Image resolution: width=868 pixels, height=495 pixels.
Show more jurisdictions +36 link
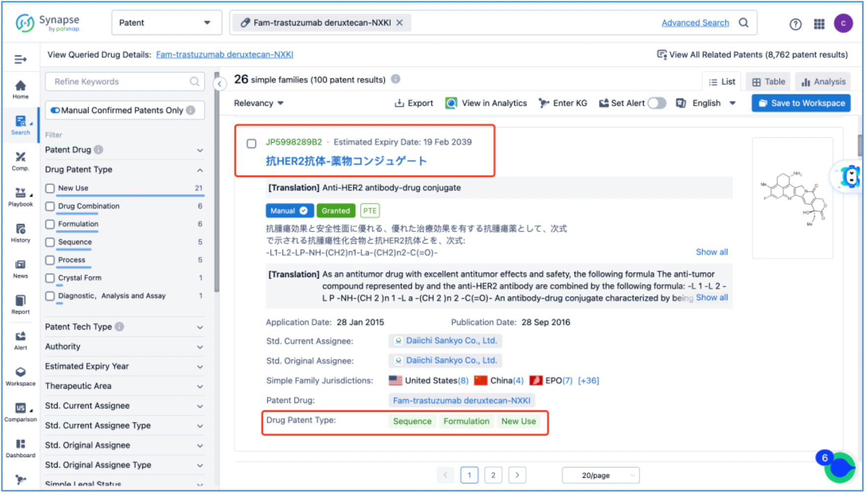(589, 380)
